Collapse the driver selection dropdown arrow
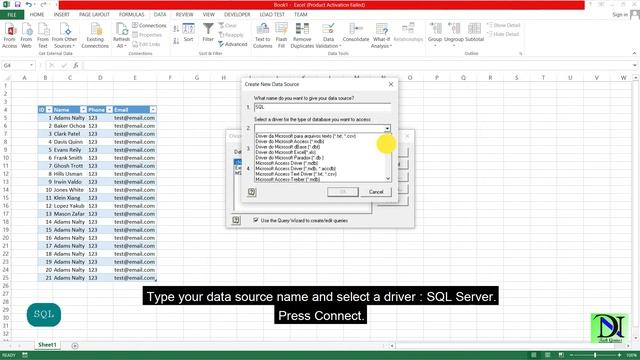The image size is (640, 360). click(x=387, y=129)
